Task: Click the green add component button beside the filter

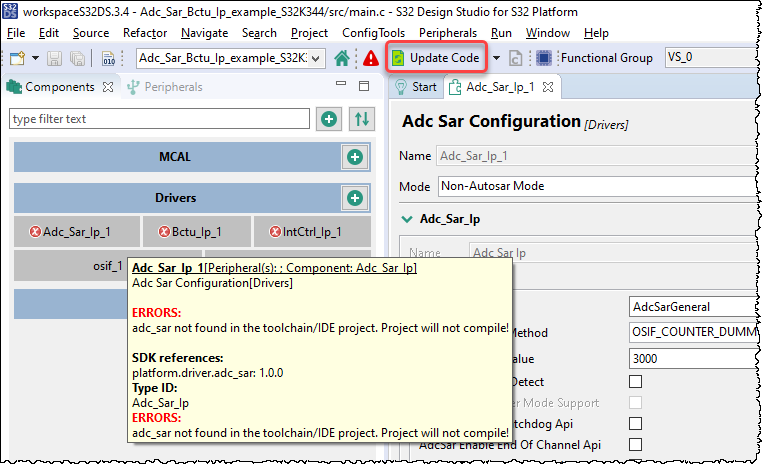Action: 329,119
